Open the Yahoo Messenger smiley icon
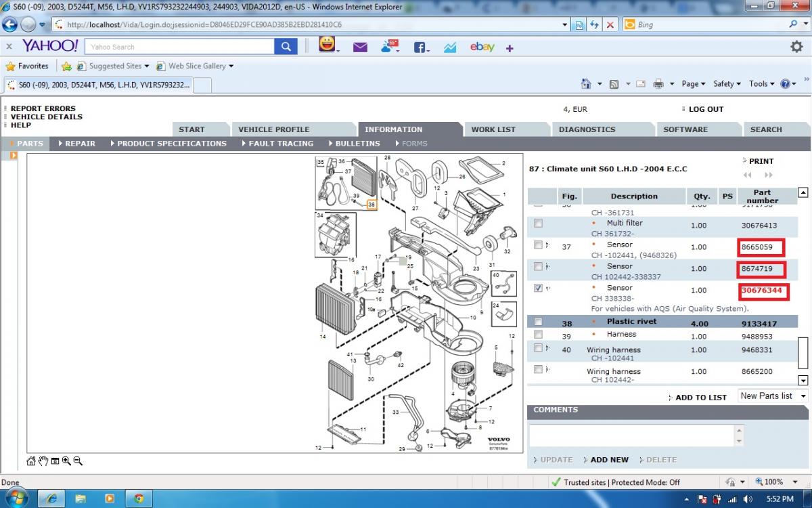This screenshot has height=508, width=812. point(328,46)
